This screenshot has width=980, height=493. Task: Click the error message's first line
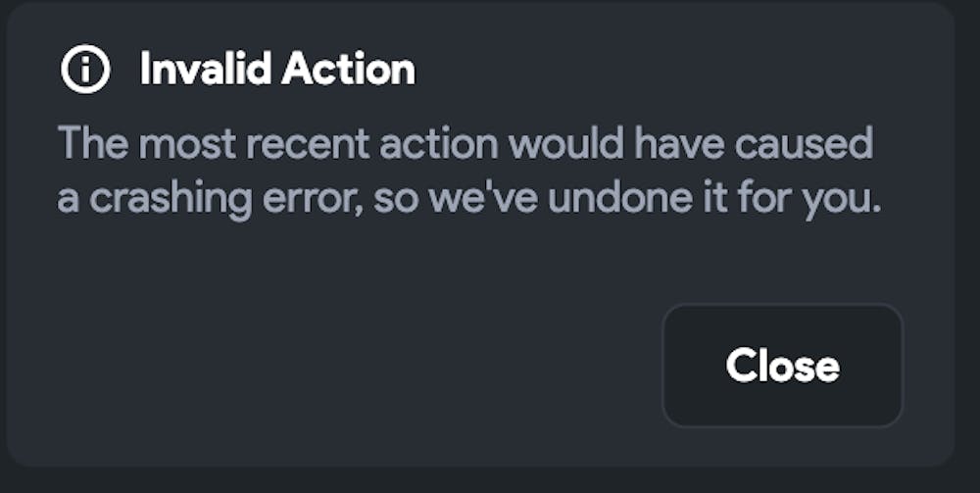465,145
